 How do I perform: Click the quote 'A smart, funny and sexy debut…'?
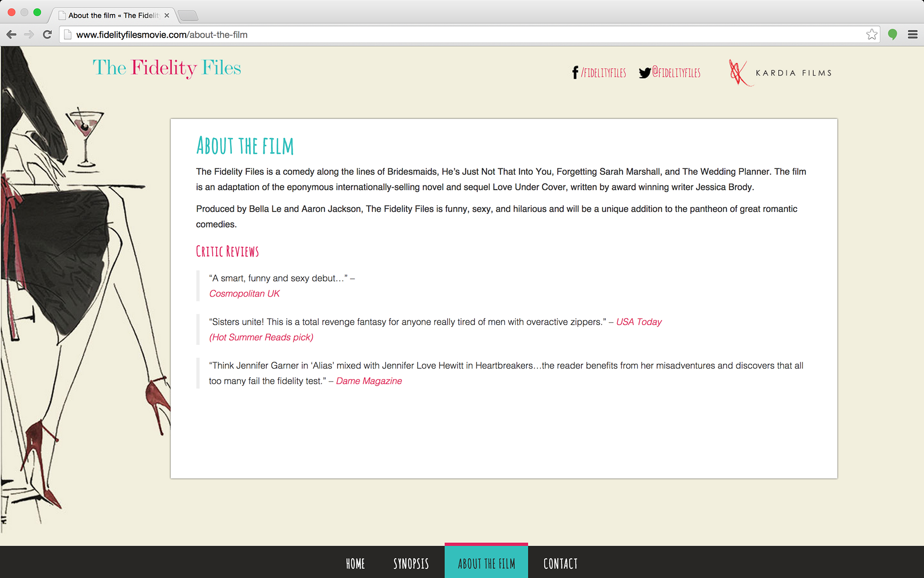coord(278,278)
